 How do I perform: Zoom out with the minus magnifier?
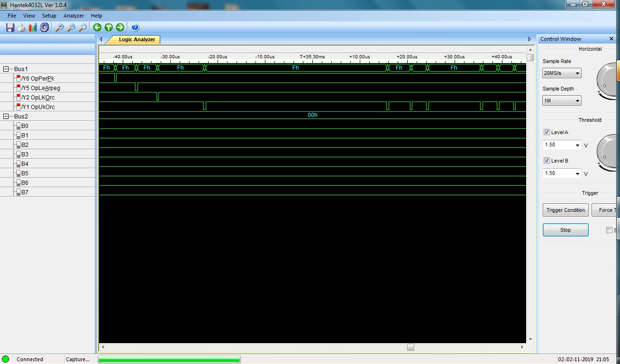click(71, 27)
